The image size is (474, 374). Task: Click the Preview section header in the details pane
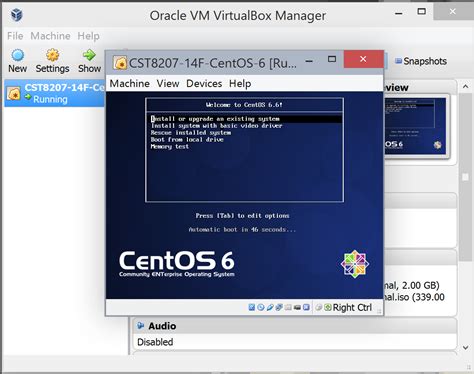[x=420, y=87]
